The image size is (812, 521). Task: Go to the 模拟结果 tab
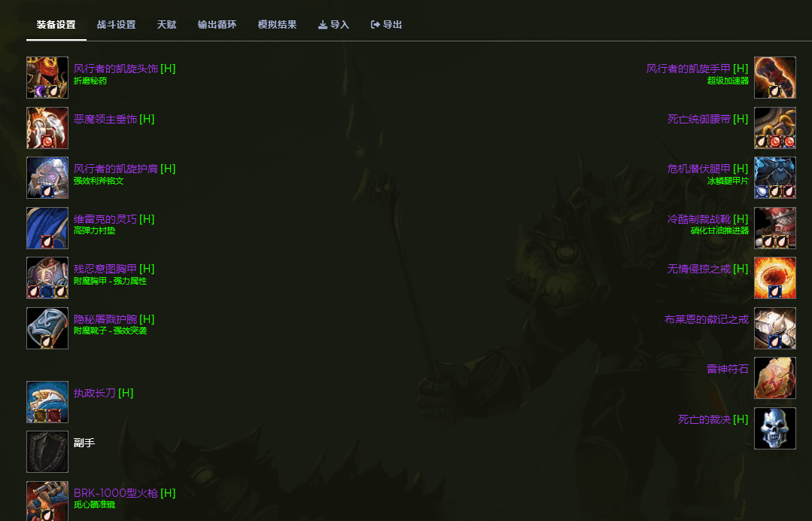[x=277, y=25]
